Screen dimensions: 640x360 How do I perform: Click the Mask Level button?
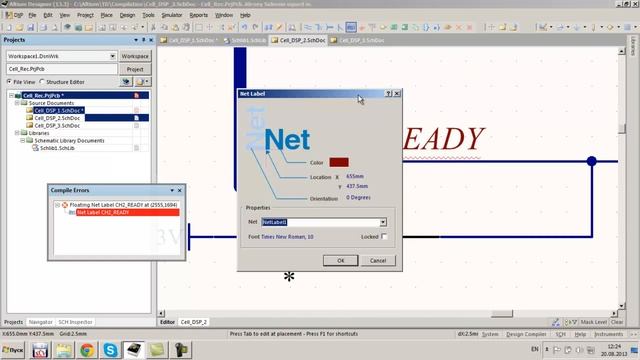pyautogui.click(x=593, y=322)
